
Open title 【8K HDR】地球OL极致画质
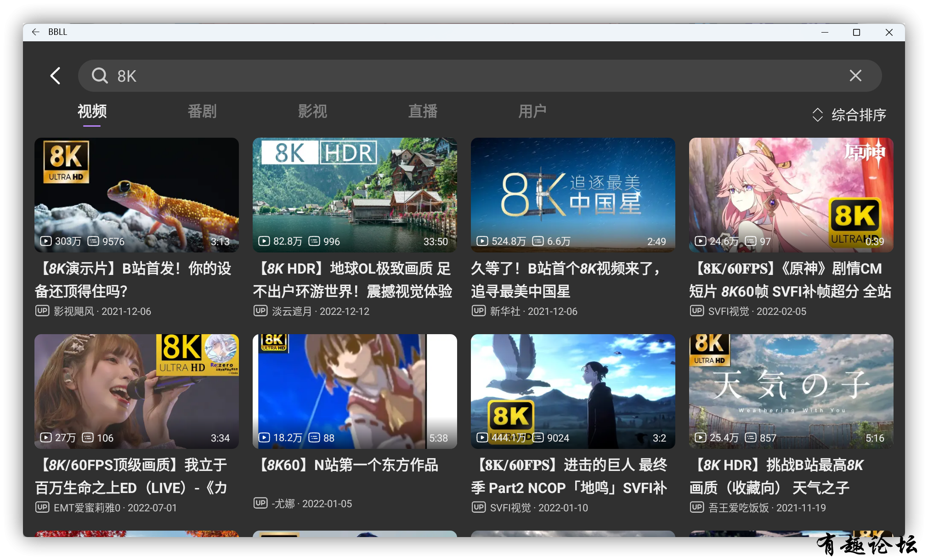[353, 280]
